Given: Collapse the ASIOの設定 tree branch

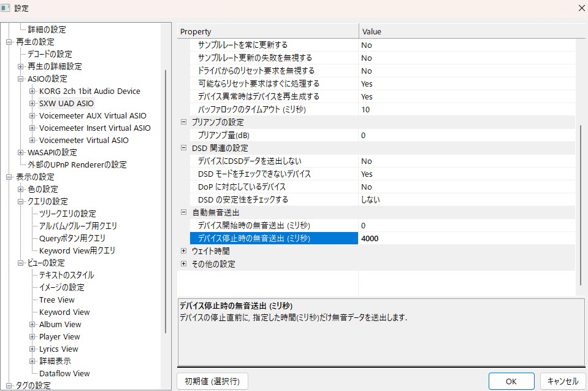Looking at the screenshot, I should (21, 79).
